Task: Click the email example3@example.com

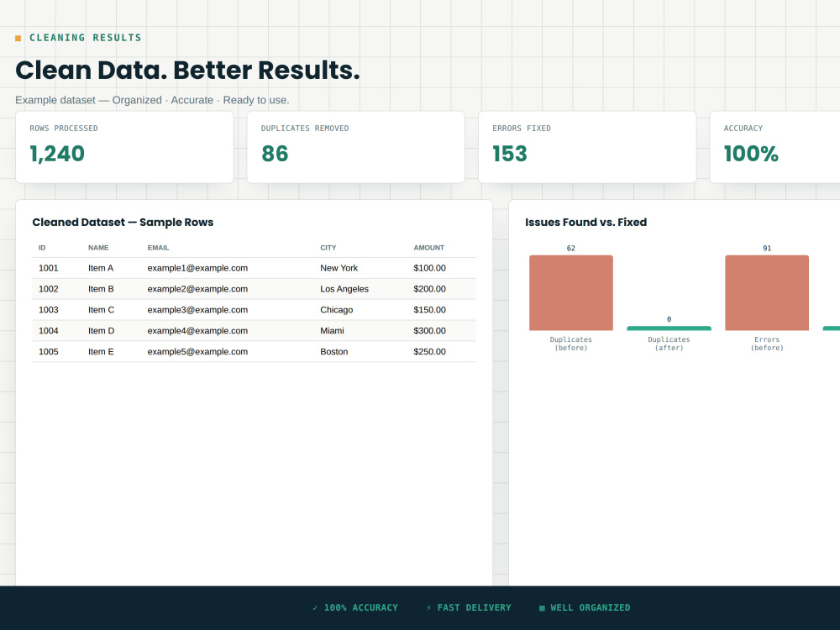Action: pos(197,310)
